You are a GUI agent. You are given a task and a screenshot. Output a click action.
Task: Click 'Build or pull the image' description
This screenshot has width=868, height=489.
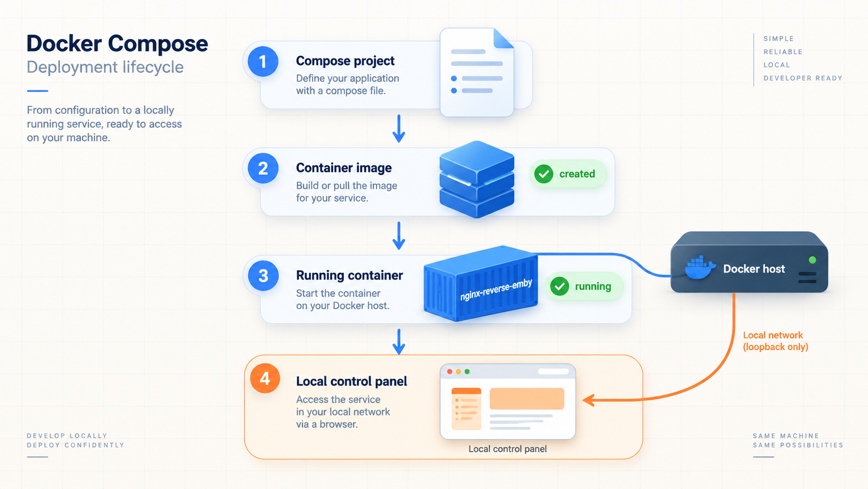coord(346,192)
